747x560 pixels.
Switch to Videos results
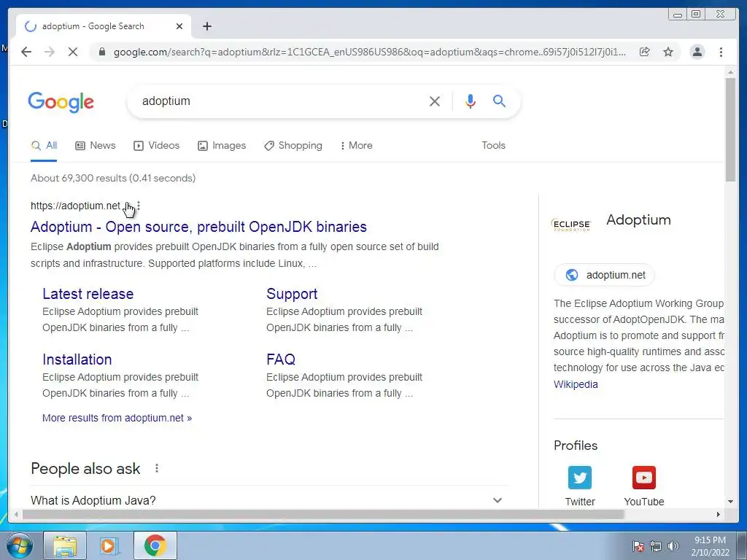[x=156, y=146]
